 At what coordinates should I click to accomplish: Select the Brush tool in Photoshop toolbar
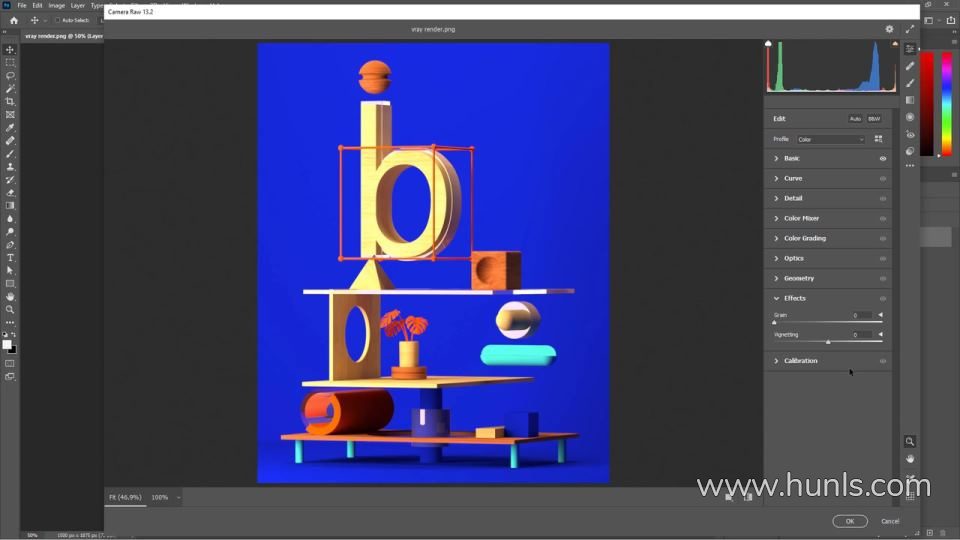click(x=10, y=154)
